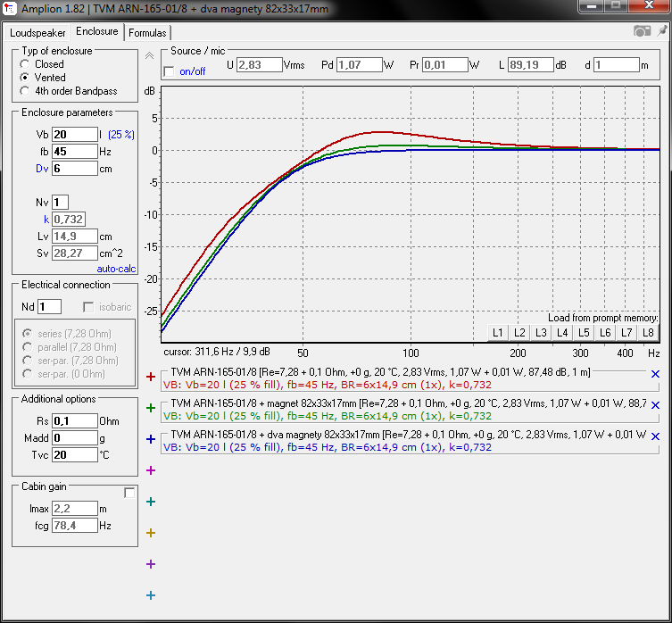672x623 pixels.
Task: Remove the blue 'dva magnety' curve entry
Action: tap(655, 436)
